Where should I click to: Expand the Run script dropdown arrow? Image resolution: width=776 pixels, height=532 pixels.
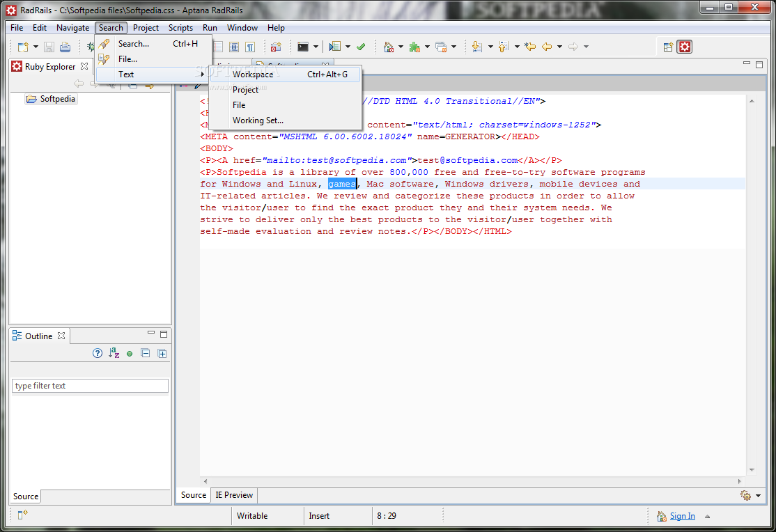point(348,47)
